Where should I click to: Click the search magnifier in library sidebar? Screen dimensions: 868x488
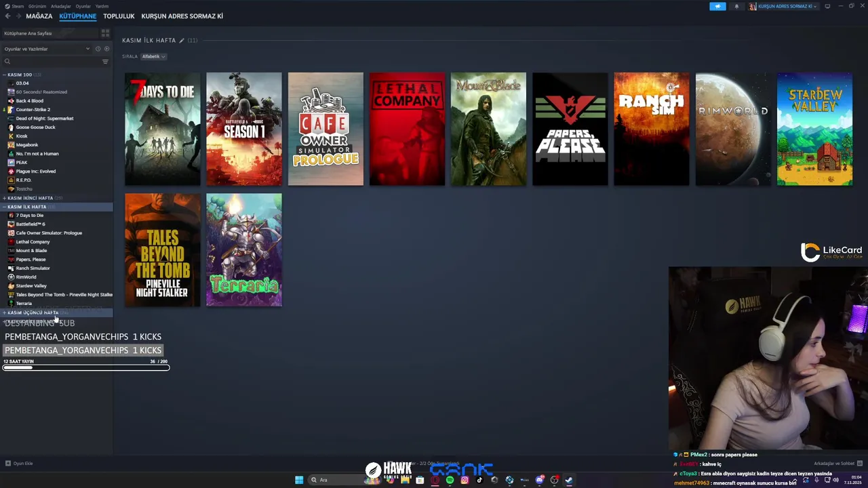(7, 62)
